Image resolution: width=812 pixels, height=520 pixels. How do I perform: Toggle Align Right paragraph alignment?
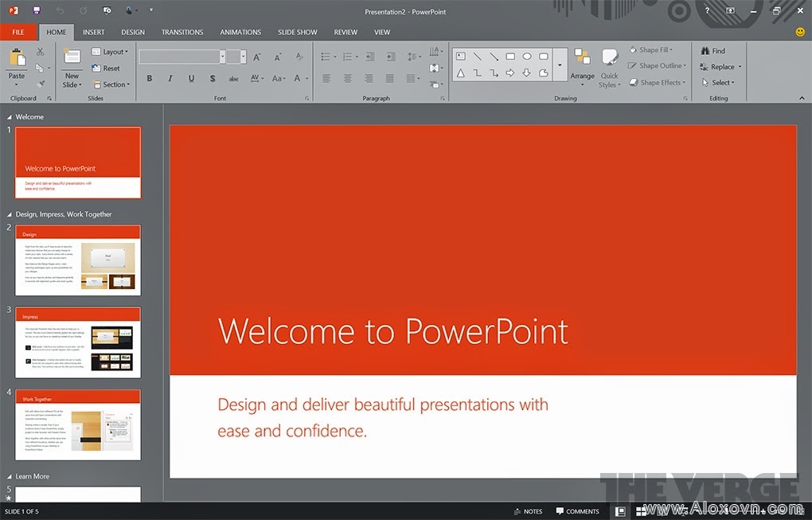point(369,78)
